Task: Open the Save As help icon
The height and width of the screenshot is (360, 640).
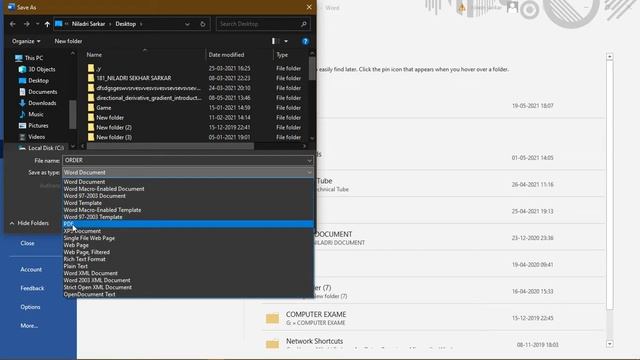Action: tap(305, 41)
